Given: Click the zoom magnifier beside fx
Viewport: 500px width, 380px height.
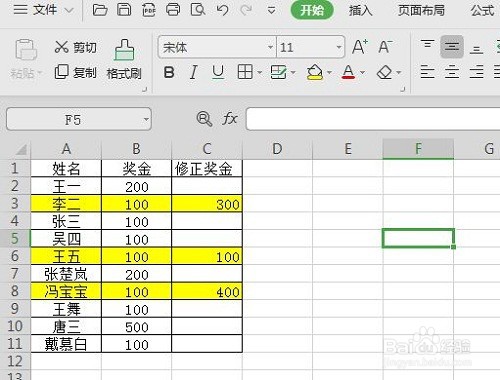Looking at the screenshot, I should [204, 119].
